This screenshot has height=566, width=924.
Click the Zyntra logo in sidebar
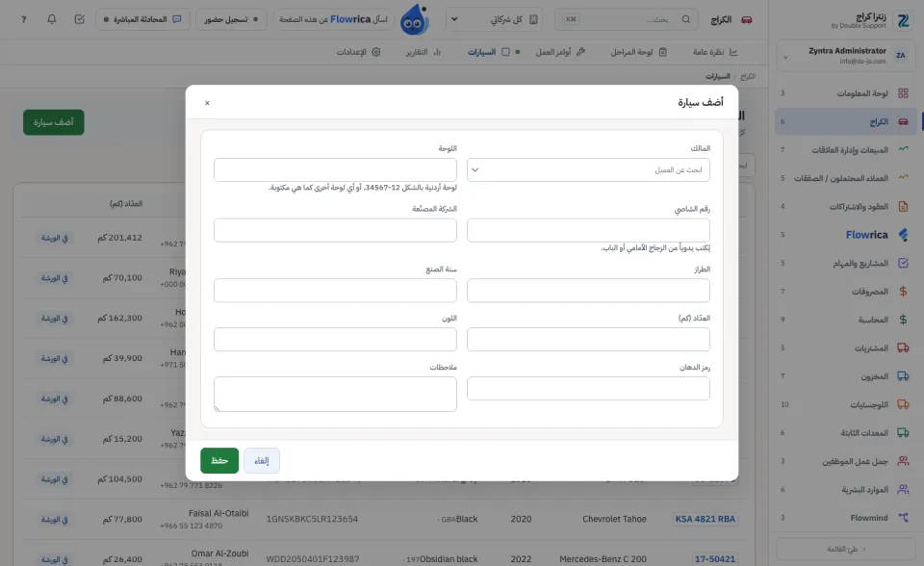click(904, 21)
